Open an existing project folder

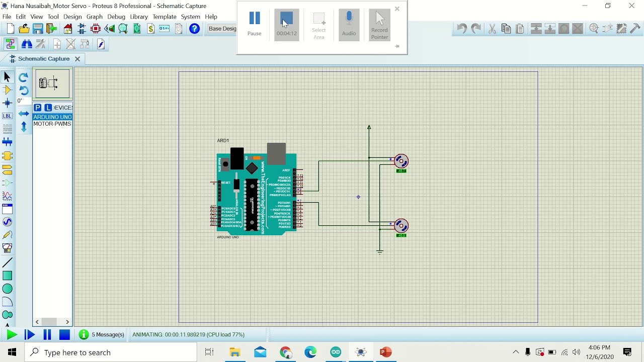point(24,29)
